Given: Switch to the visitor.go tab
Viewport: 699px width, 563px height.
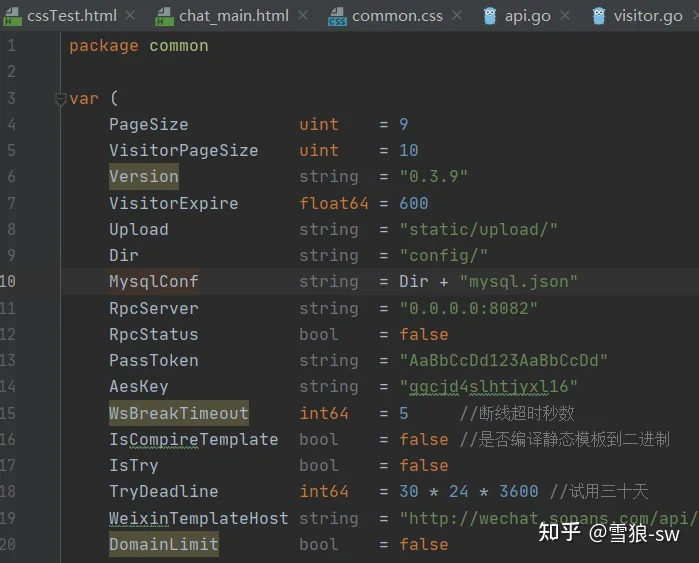Looking at the screenshot, I should click(648, 16).
